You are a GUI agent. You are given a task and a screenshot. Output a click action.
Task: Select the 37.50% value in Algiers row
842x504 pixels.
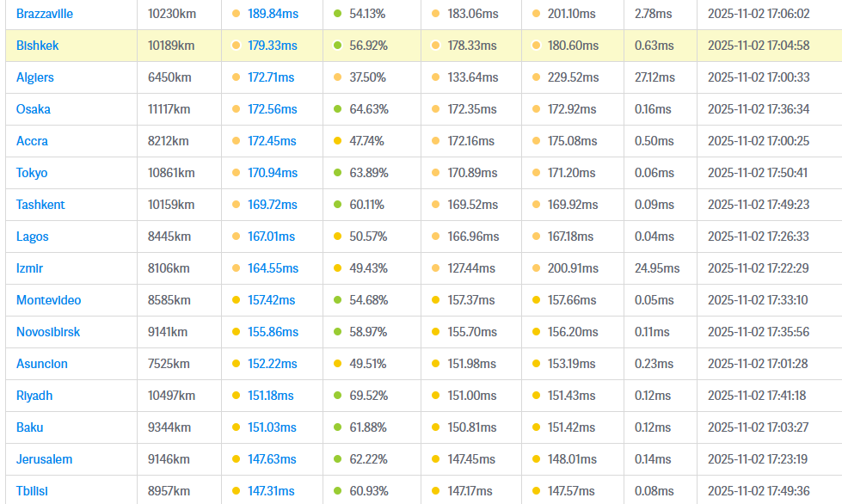pyautogui.click(x=367, y=77)
